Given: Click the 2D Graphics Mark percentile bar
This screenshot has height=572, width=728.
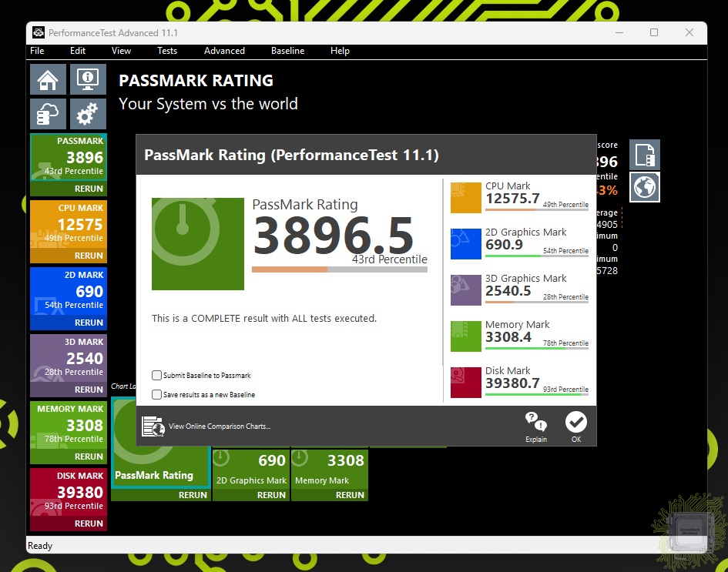Looking at the screenshot, I should click(537, 256).
